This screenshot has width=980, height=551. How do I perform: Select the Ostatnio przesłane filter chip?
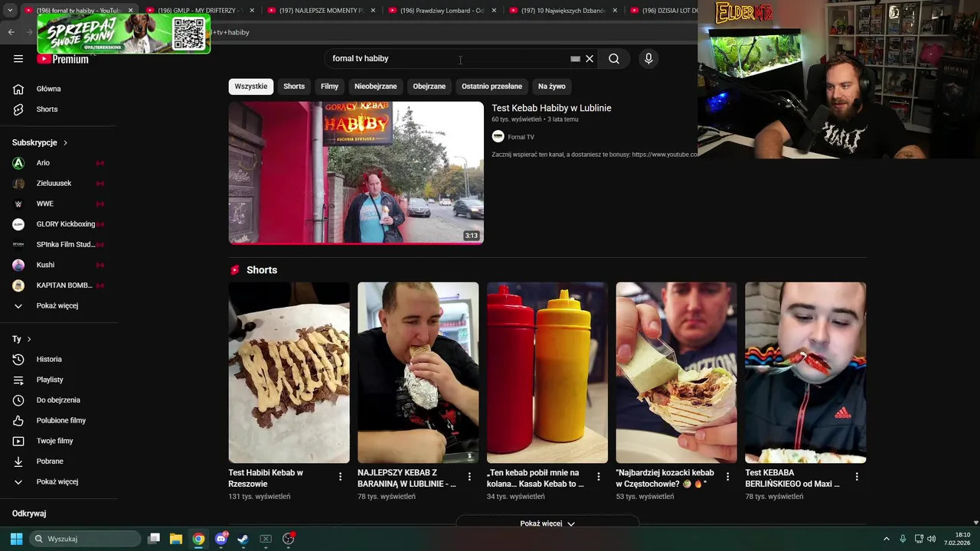(x=492, y=86)
